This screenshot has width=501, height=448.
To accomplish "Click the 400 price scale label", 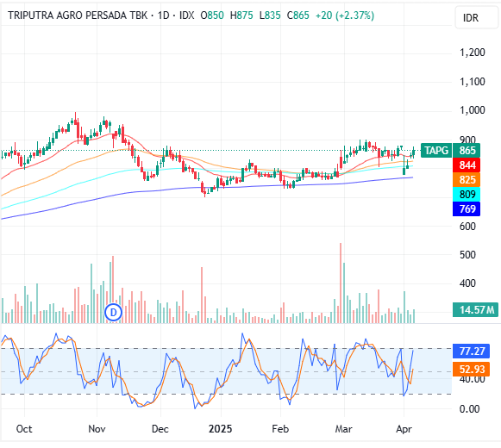I will pos(467,283).
